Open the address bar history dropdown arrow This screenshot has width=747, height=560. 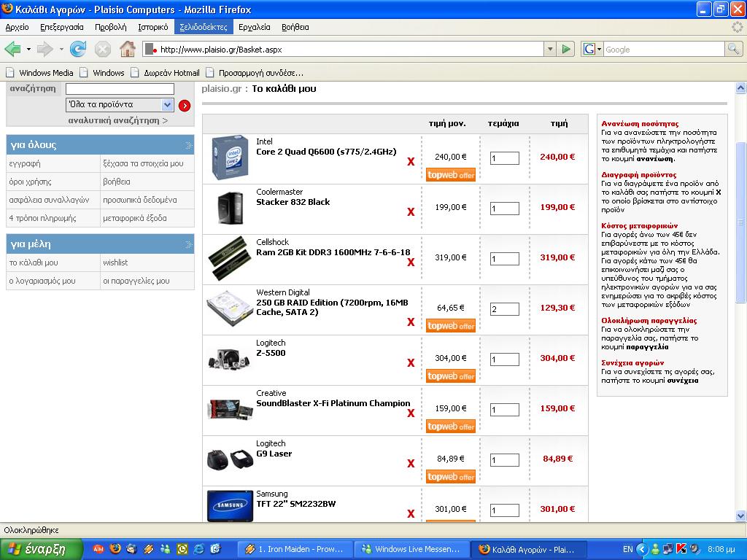pyautogui.click(x=550, y=49)
